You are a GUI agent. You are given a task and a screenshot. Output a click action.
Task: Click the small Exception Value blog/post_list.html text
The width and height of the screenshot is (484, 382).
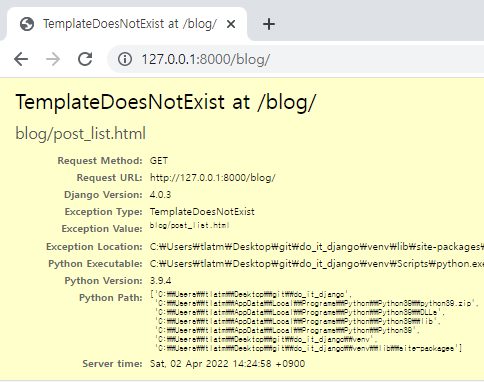point(189,225)
